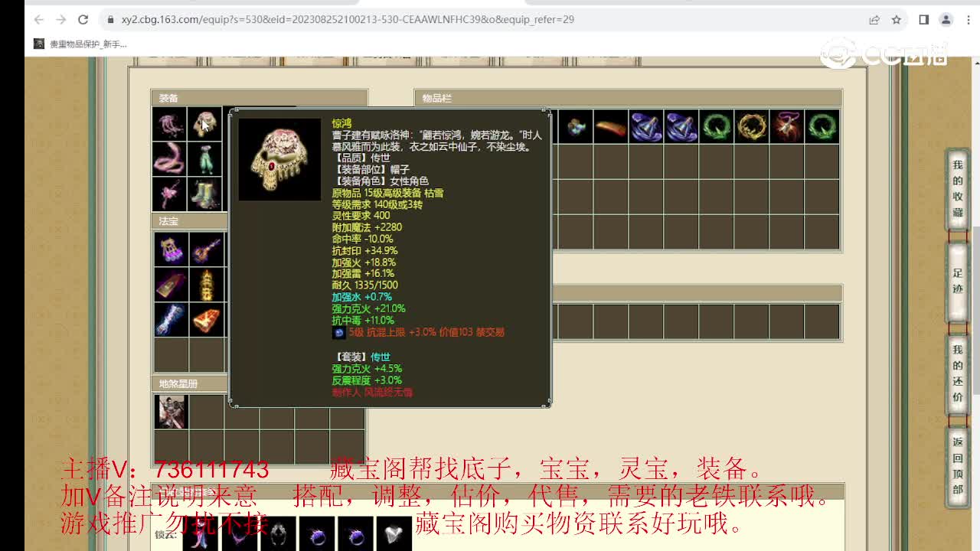
Task: Click the 【套装】传世 line
Action: pyautogui.click(x=361, y=357)
